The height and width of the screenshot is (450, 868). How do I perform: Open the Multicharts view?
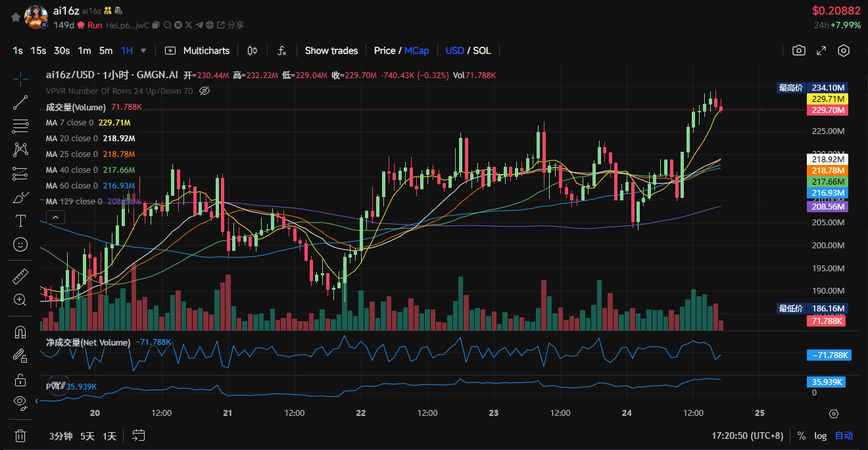tap(197, 51)
